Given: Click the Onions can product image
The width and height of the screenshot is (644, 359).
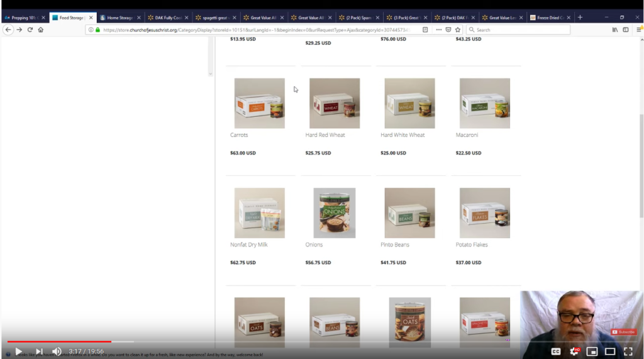Looking at the screenshot, I should point(334,213).
